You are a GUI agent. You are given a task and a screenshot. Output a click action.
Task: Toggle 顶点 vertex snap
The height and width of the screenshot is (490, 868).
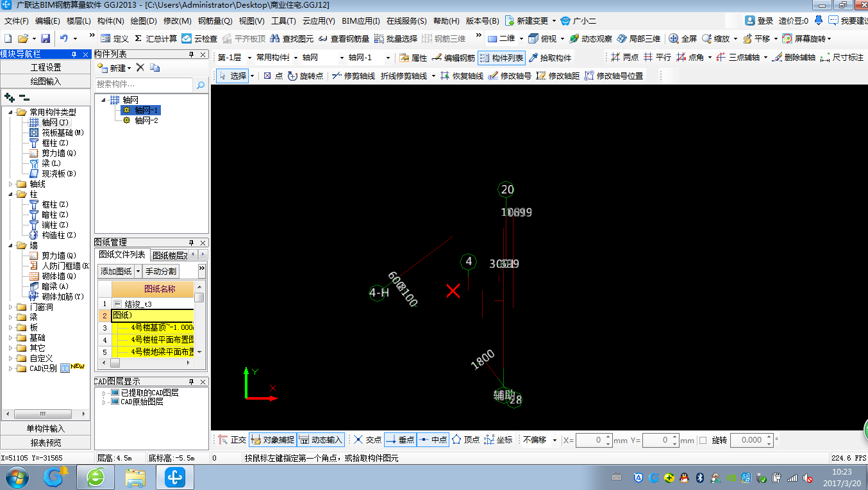click(x=466, y=440)
